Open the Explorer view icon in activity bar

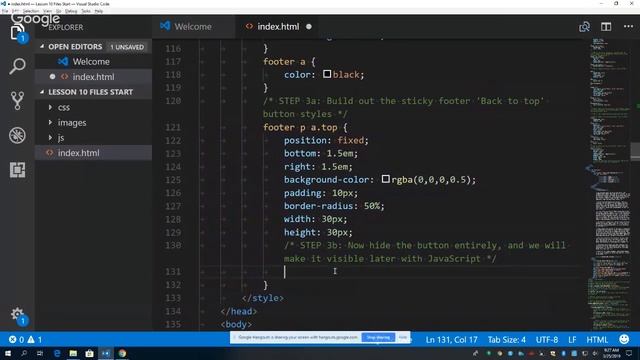(x=17, y=33)
